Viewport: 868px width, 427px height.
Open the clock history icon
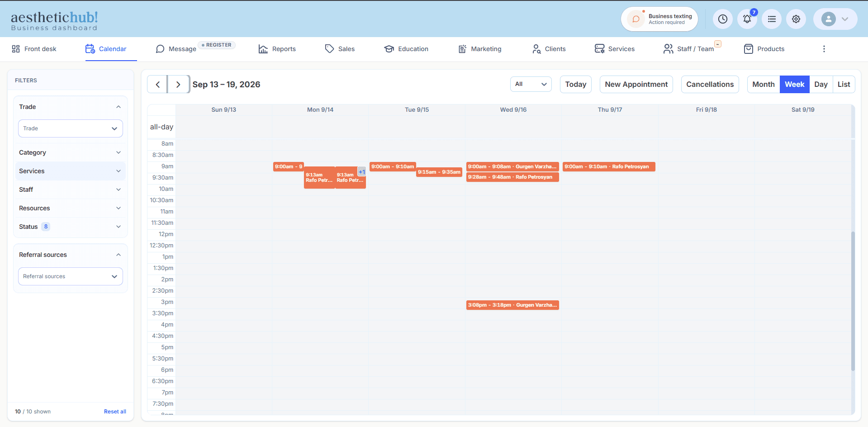click(x=723, y=19)
